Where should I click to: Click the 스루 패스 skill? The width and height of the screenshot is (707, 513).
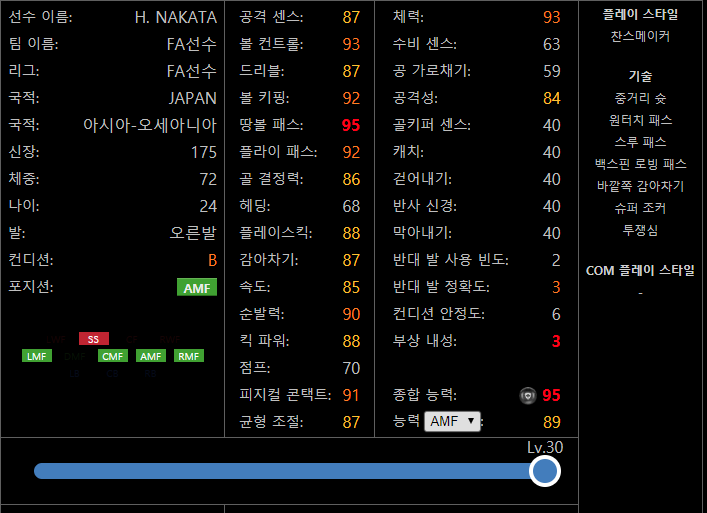pos(640,142)
